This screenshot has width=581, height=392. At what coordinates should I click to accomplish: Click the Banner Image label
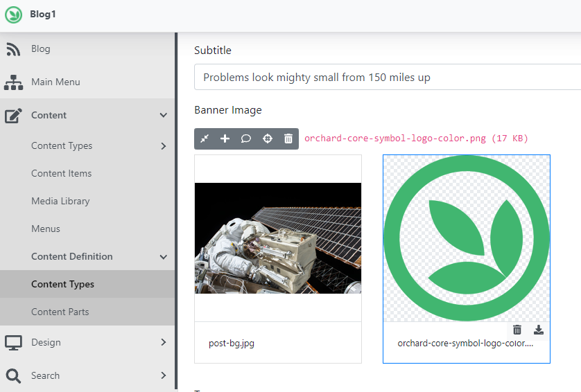[x=228, y=110]
